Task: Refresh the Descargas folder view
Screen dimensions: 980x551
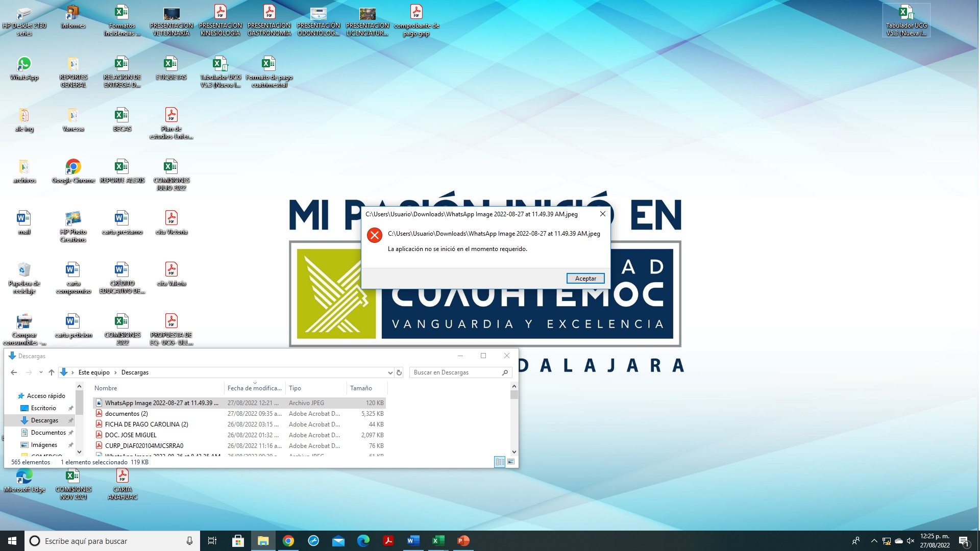Action: pyautogui.click(x=399, y=372)
